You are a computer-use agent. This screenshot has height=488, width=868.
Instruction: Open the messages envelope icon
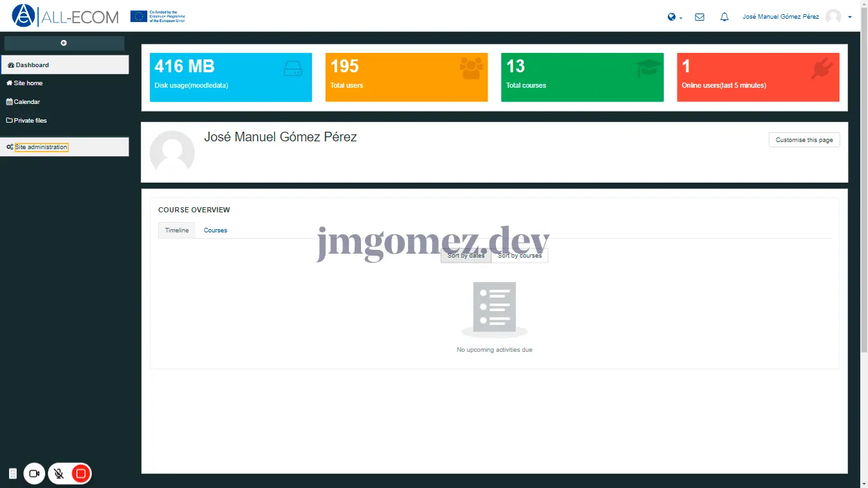699,17
